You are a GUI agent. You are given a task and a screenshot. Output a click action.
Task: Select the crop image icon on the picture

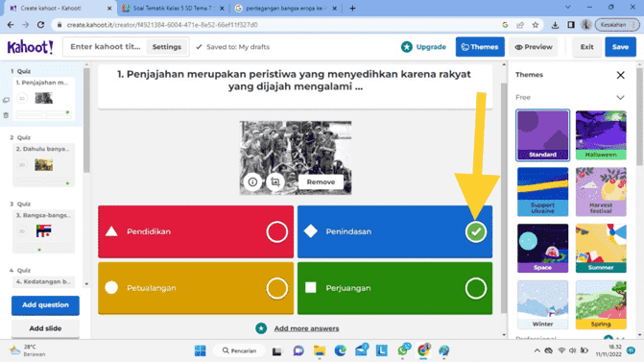[x=275, y=181]
